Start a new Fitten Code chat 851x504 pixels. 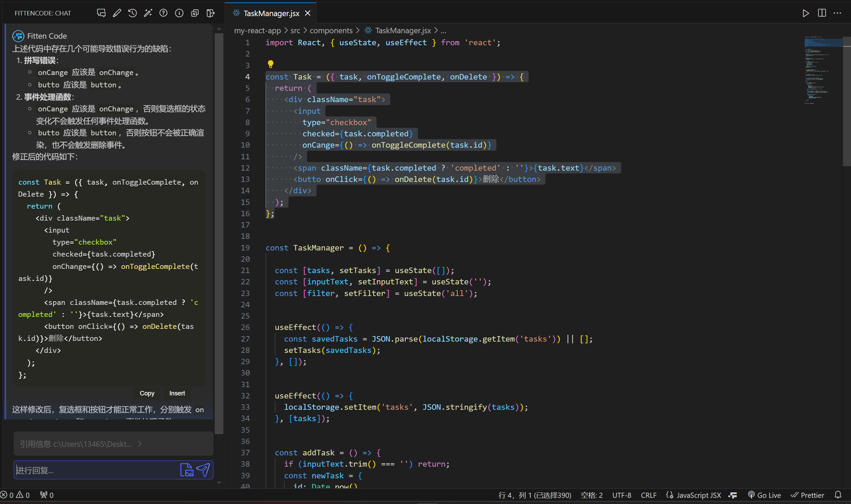coord(101,13)
